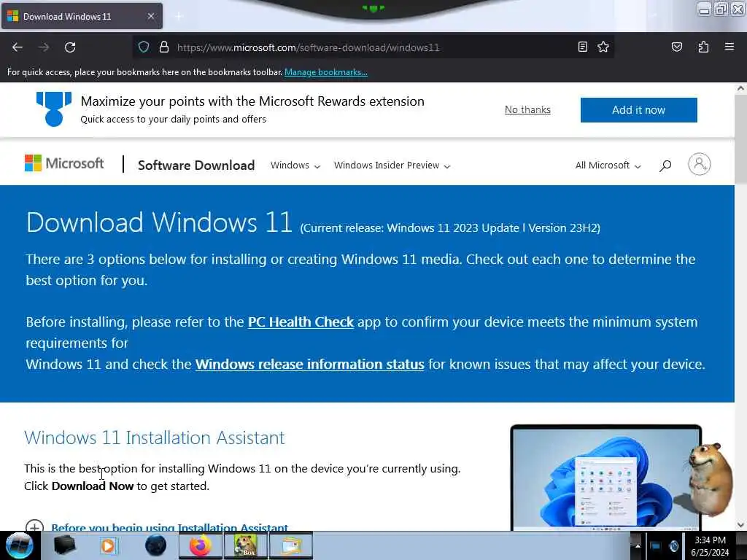This screenshot has width=747, height=560.
Task: Click the Windows 11 laptop image
Action: [x=605, y=478]
